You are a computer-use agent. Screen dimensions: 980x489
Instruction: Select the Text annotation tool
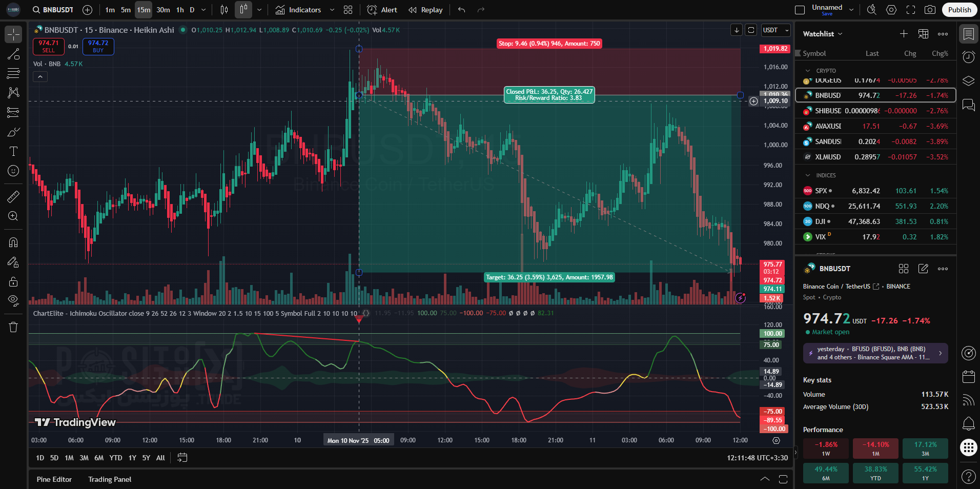[x=13, y=151]
